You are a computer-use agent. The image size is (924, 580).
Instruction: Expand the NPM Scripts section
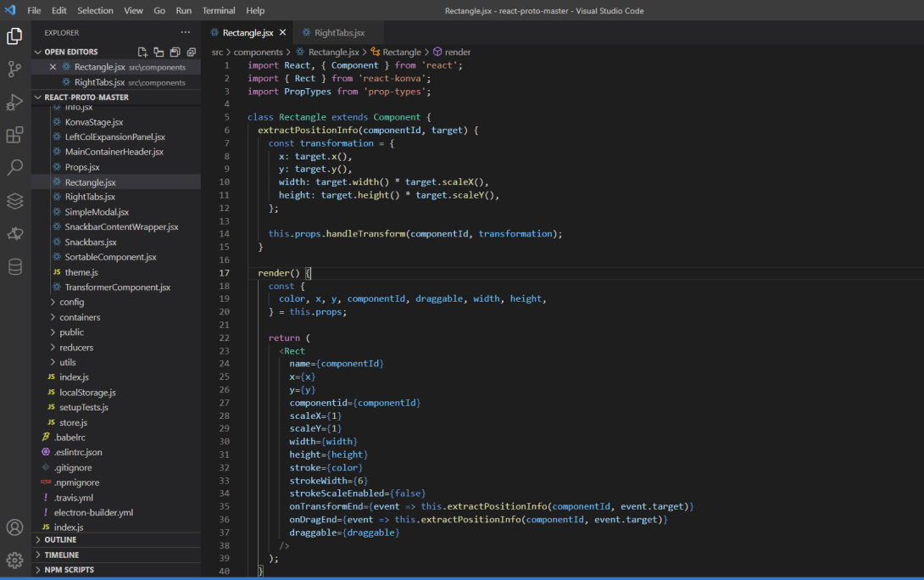click(69, 570)
